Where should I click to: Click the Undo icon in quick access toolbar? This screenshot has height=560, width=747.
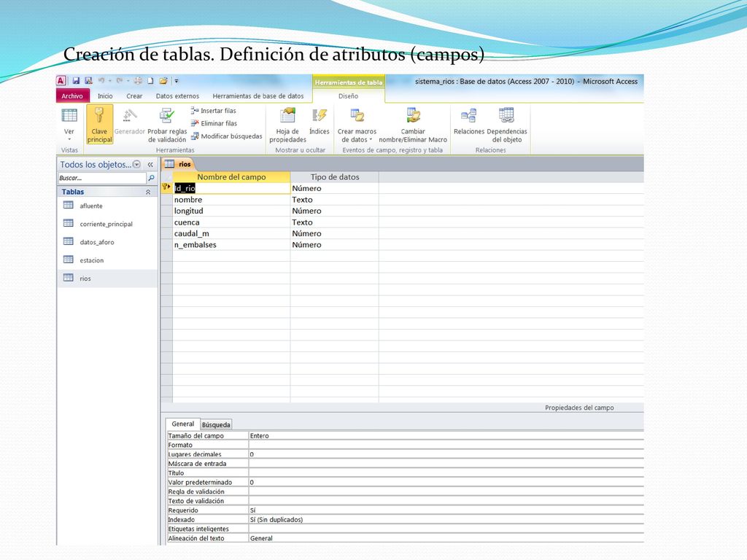pos(101,81)
